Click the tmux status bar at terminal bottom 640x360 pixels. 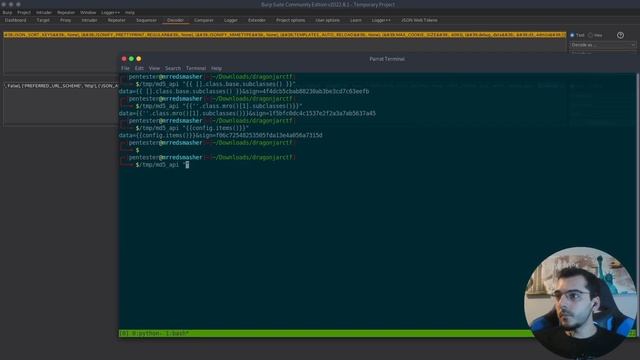(x=325, y=333)
